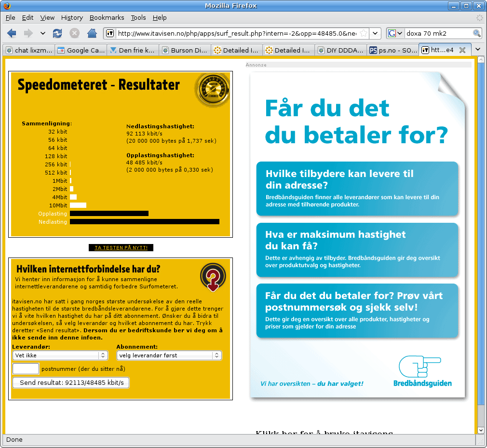Screen dimensions: 487x448
Task: Click the question mark arrow icon
Action: (x=213, y=277)
